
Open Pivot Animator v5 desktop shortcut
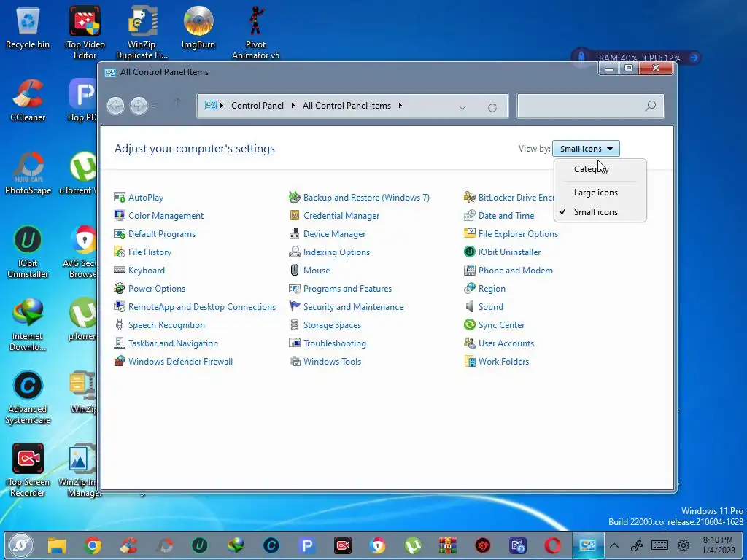[255, 32]
